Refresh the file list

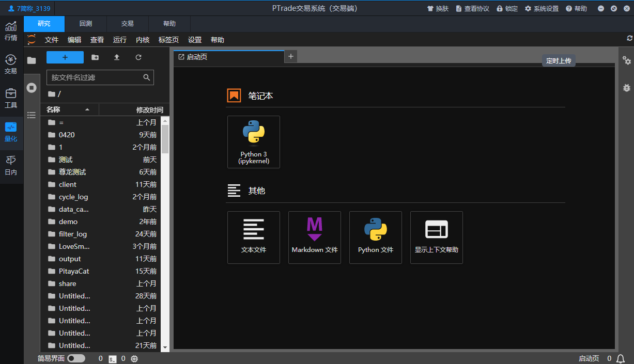138,57
